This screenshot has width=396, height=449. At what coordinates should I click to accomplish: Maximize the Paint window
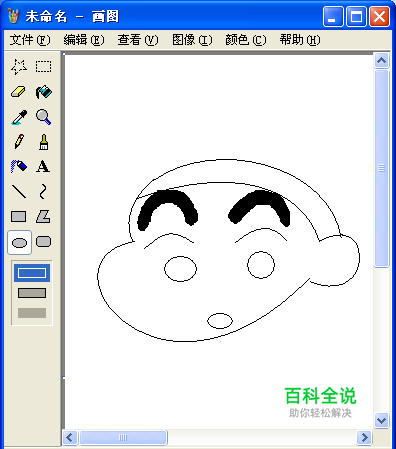click(x=356, y=16)
